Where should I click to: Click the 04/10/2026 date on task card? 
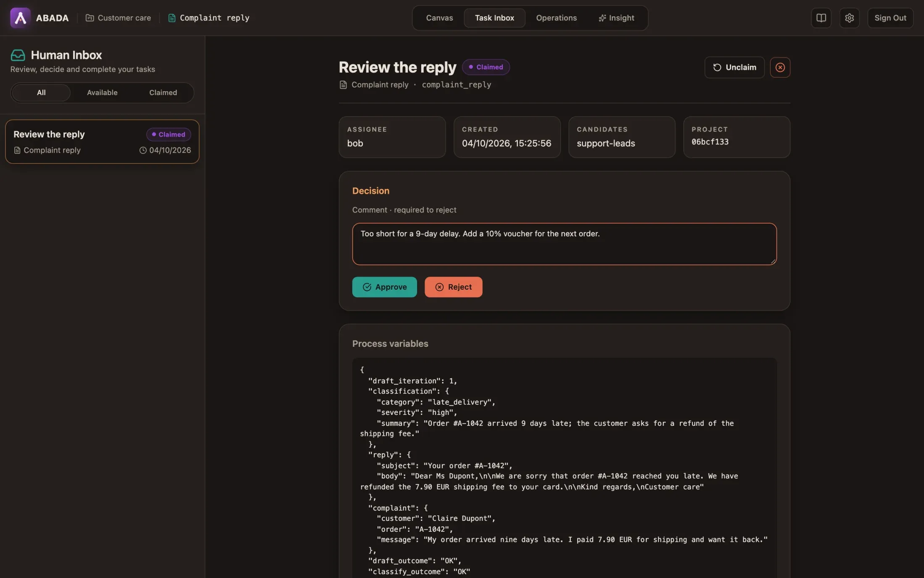tap(170, 150)
